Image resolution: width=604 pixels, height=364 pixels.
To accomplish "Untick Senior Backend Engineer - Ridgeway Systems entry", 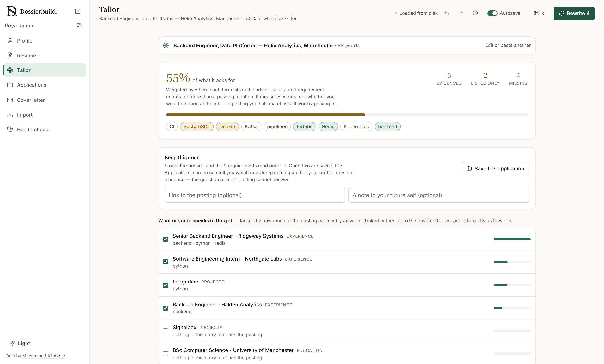I will (166, 239).
